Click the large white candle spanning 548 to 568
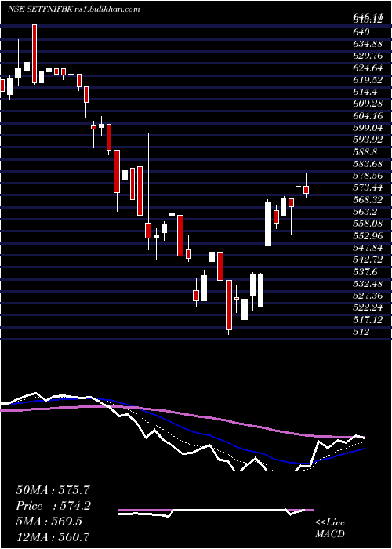 tap(268, 224)
